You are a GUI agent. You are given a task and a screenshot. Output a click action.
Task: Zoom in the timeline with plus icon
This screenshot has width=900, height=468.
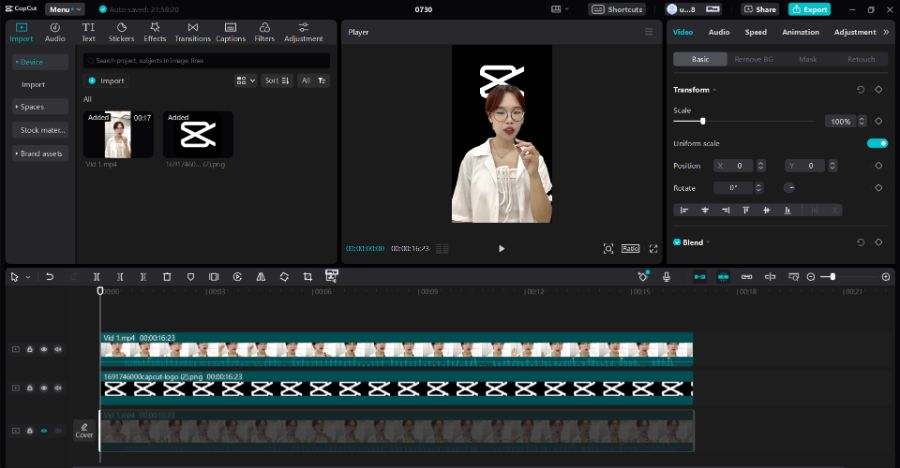pyautogui.click(x=886, y=277)
